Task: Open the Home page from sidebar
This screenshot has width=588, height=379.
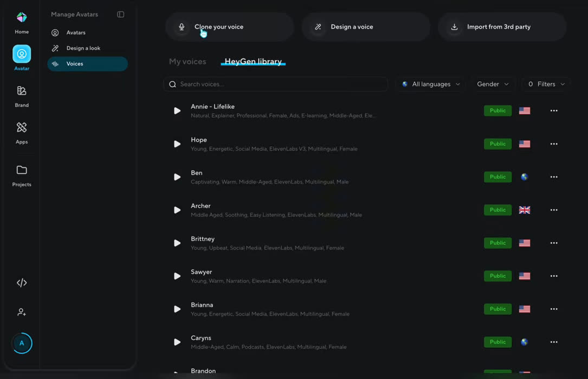Action: pos(21,23)
